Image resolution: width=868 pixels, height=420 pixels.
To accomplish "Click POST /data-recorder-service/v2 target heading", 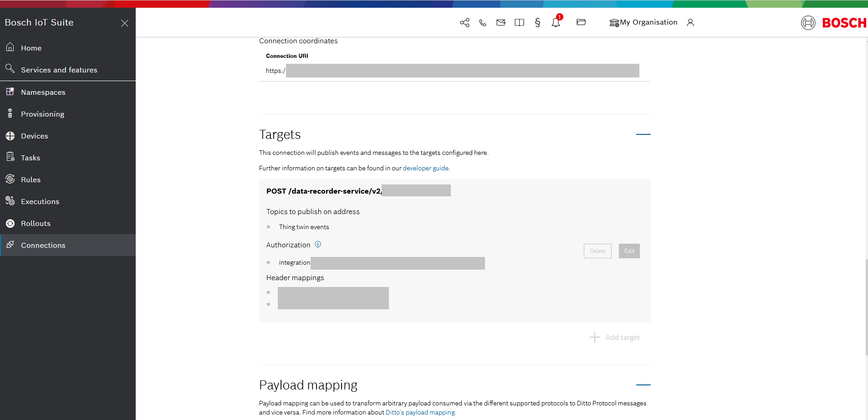I will click(x=324, y=191).
